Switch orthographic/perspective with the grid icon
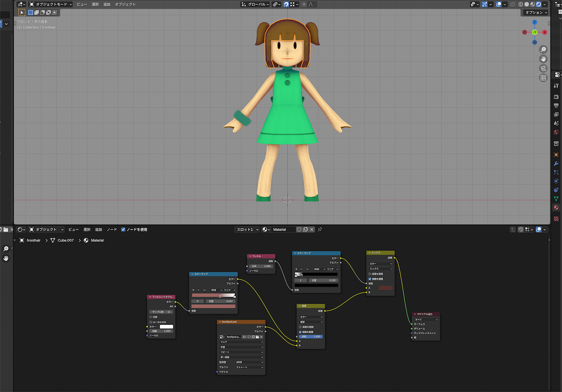The height and width of the screenshot is (392, 562). click(x=543, y=77)
